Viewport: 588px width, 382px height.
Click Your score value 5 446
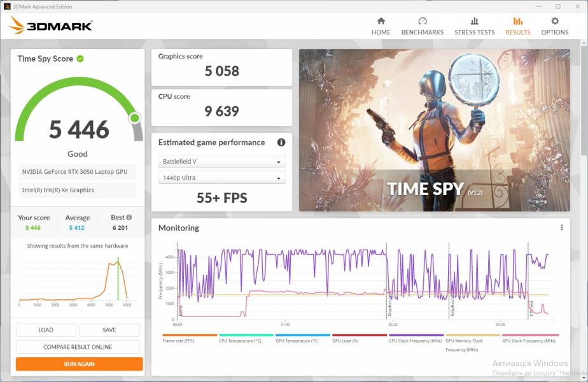33,228
